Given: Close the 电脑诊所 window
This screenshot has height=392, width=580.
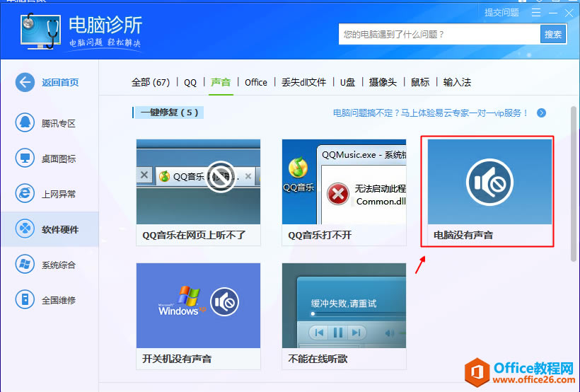Looking at the screenshot, I should click(569, 13).
